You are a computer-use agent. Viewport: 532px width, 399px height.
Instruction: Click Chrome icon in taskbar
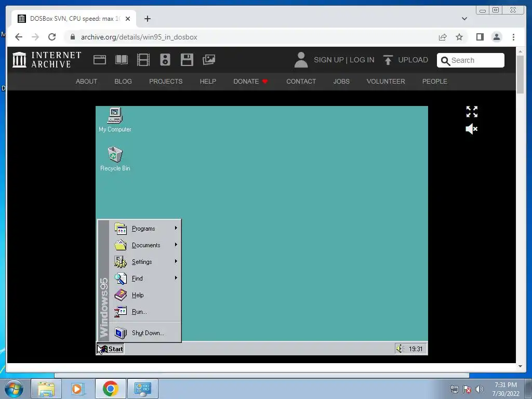[x=111, y=389]
